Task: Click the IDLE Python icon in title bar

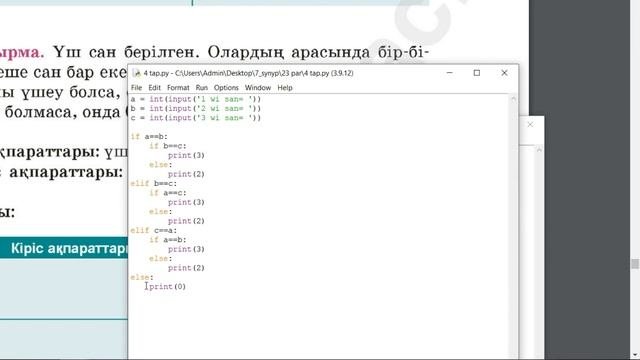Action: click(x=137, y=73)
